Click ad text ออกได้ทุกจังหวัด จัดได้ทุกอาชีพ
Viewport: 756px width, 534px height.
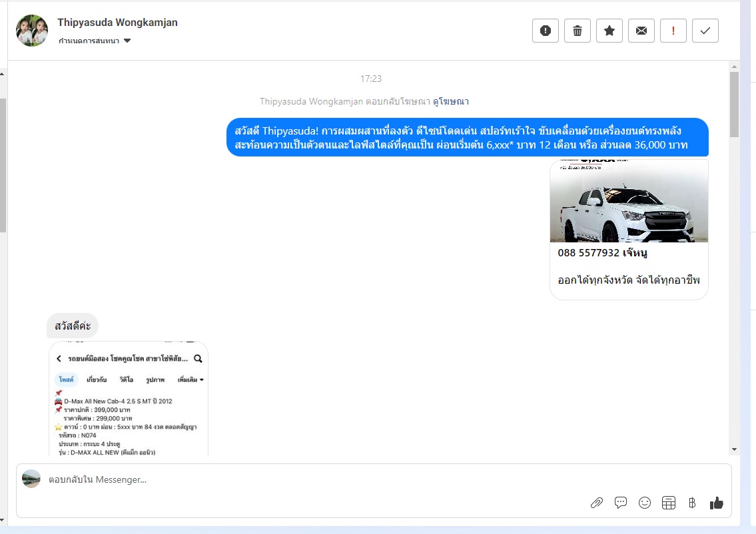click(629, 280)
